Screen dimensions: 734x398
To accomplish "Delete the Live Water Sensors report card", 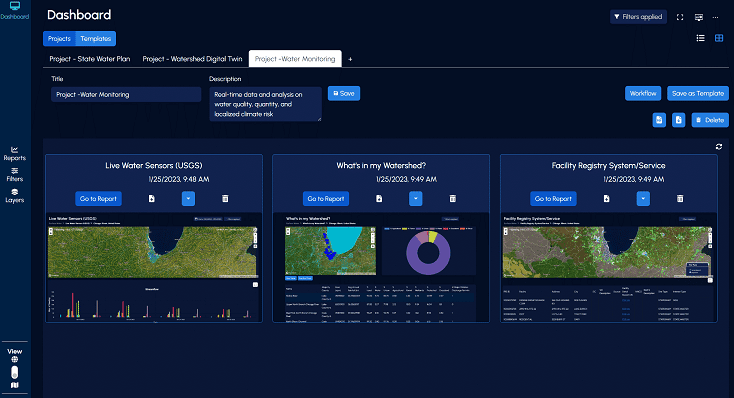I will click(x=225, y=199).
